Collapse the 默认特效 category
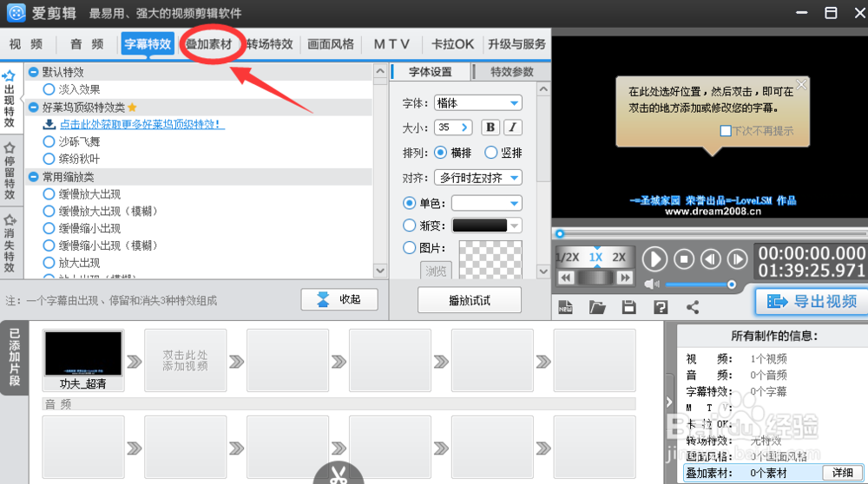Viewport: 868px width, 484px height. tap(33, 72)
